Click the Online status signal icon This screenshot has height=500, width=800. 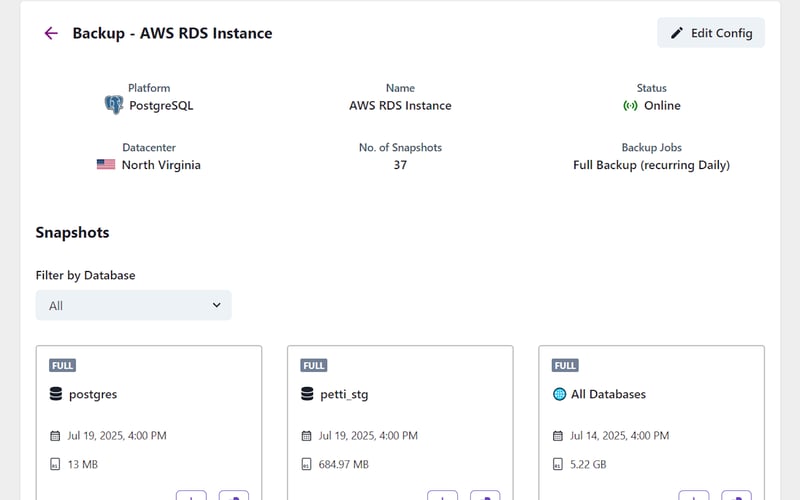pyautogui.click(x=630, y=105)
